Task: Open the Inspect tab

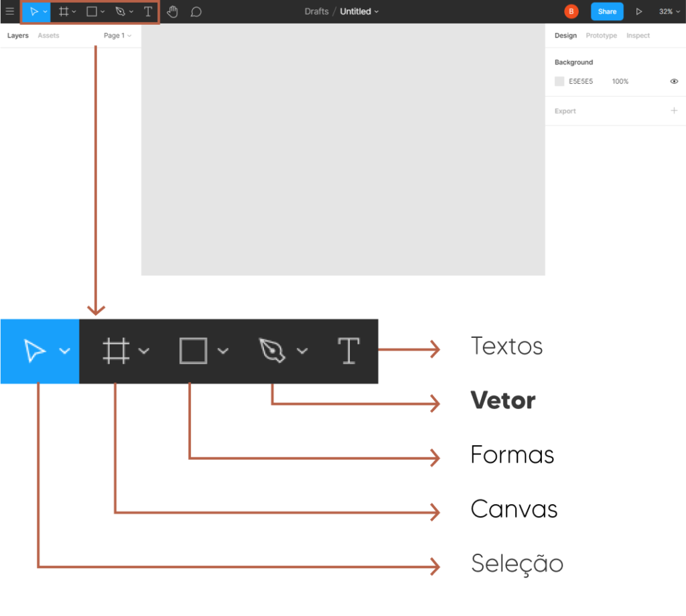Action: (x=638, y=36)
